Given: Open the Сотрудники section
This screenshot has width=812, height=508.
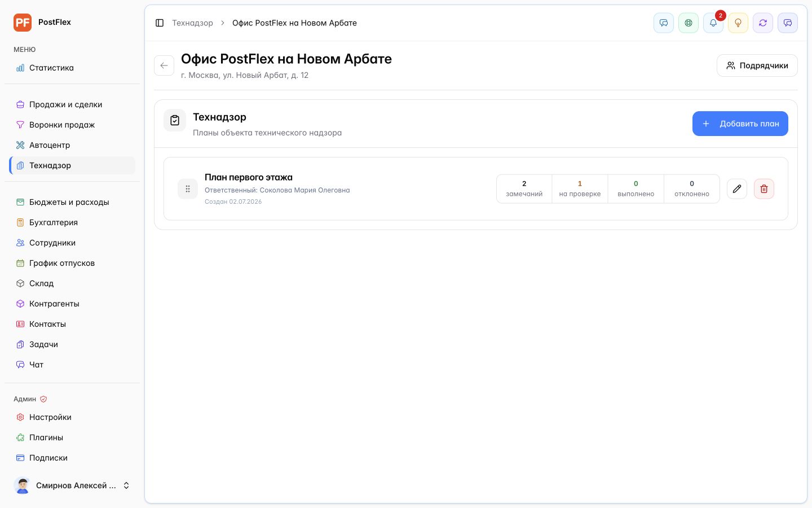Looking at the screenshot, I should (x=72, y=243).
